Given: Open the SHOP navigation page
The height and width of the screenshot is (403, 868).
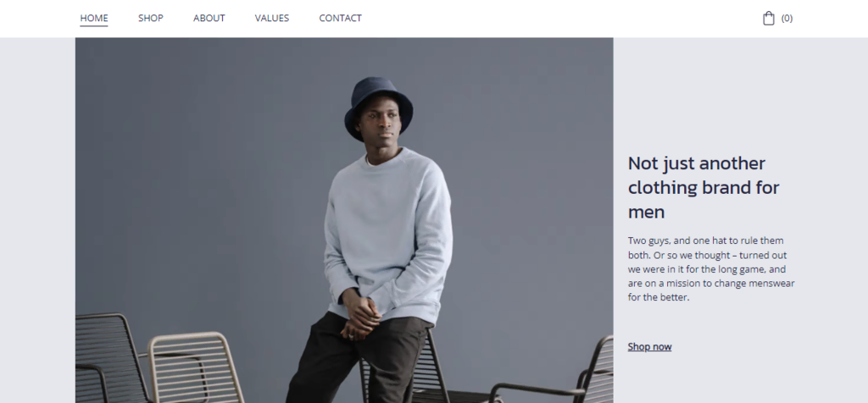Looking at the screenshot, I should [x=151, y=19].
